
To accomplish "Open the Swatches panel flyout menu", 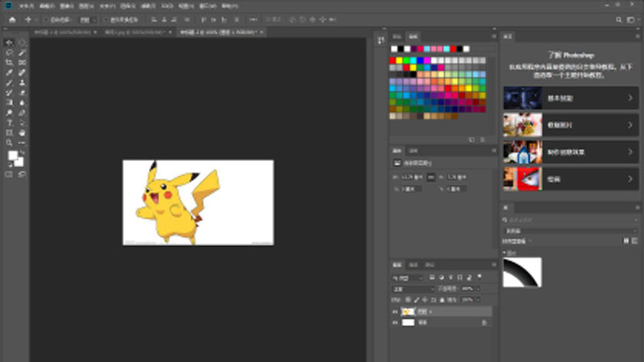I will coord(493,36).
